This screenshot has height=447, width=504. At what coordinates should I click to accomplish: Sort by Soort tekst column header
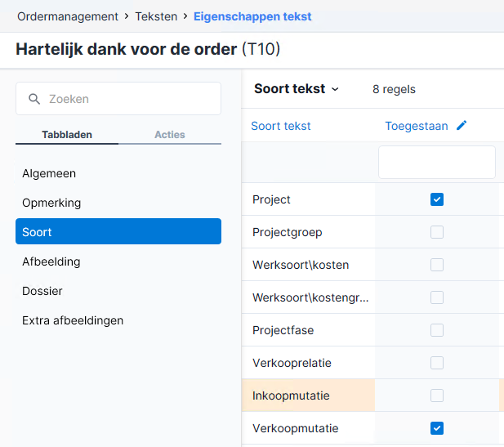(x=281, y=126)
